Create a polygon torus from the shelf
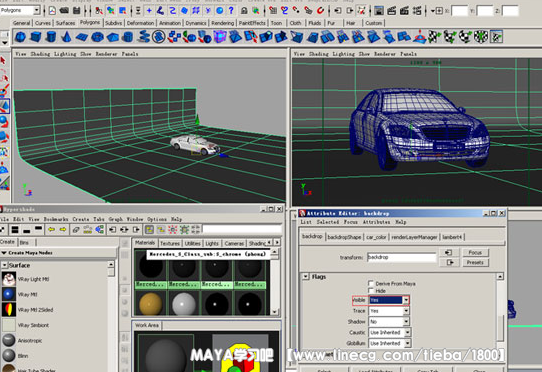 coord(97,37)
